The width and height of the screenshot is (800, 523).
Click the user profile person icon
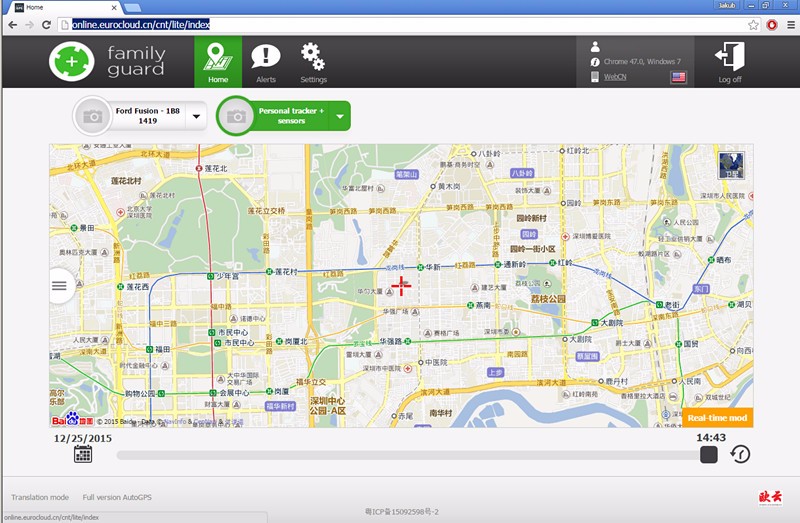pos(595,47)
